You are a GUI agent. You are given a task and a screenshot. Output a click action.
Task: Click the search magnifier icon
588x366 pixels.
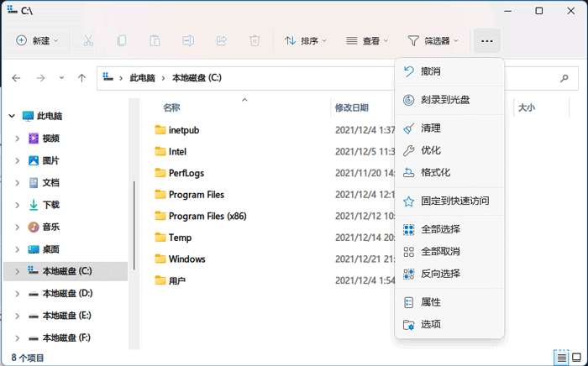tap(564, 78)
